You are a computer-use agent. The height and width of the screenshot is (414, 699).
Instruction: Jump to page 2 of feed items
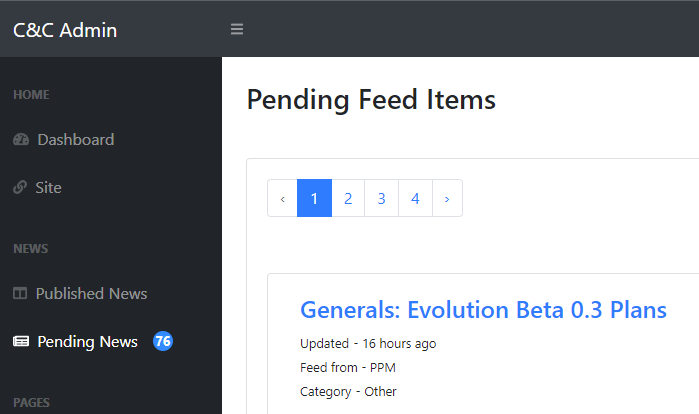348,198
